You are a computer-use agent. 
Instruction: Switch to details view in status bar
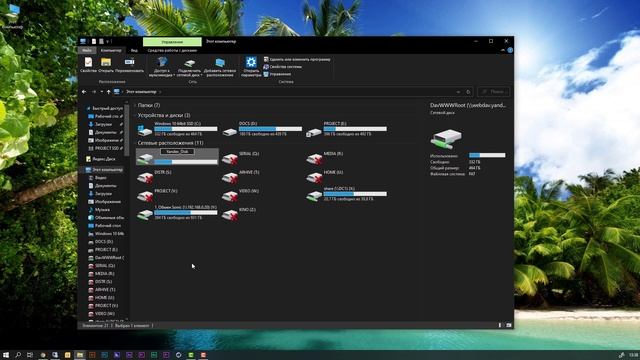[x=500, y=325]
